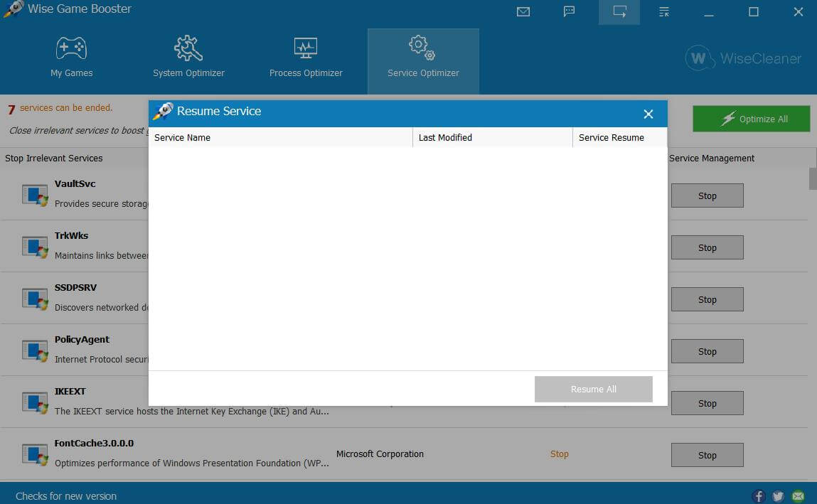817x504 pixels.
Task: Click the rocket icon in Resume Service dialog
Action: click(x=163, y=112)
